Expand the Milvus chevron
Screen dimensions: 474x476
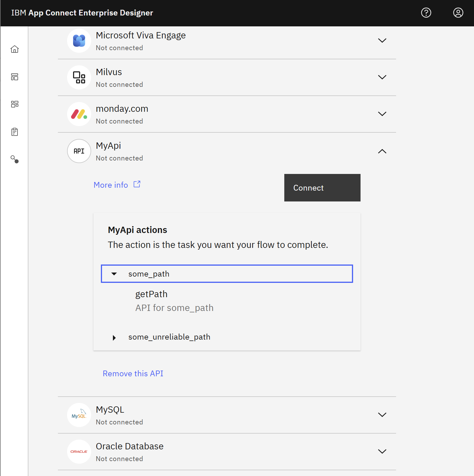click(x=382, y=77)
